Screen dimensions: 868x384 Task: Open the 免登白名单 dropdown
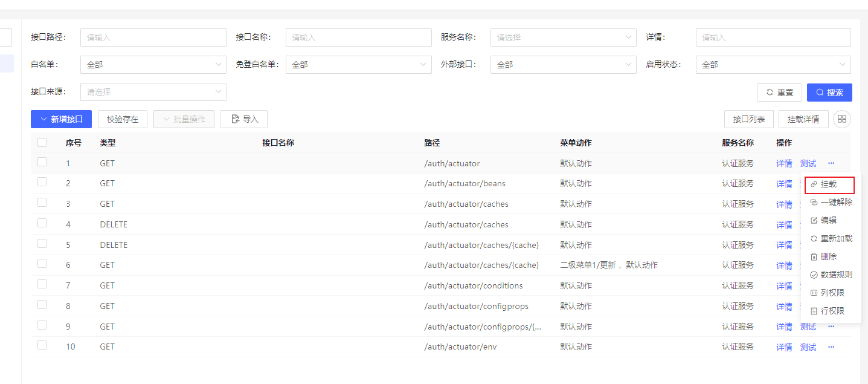click(x=359, y=65)
